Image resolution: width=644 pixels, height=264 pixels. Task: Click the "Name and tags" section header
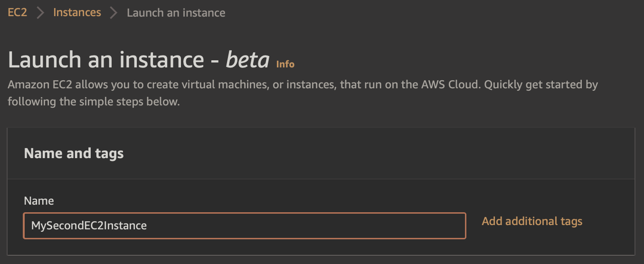pos(74,153)
